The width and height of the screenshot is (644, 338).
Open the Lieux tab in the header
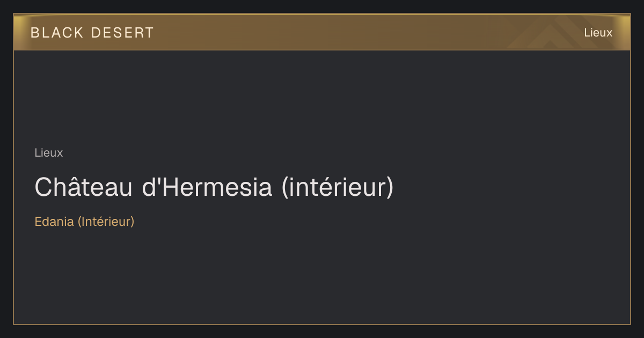[598, 33]
